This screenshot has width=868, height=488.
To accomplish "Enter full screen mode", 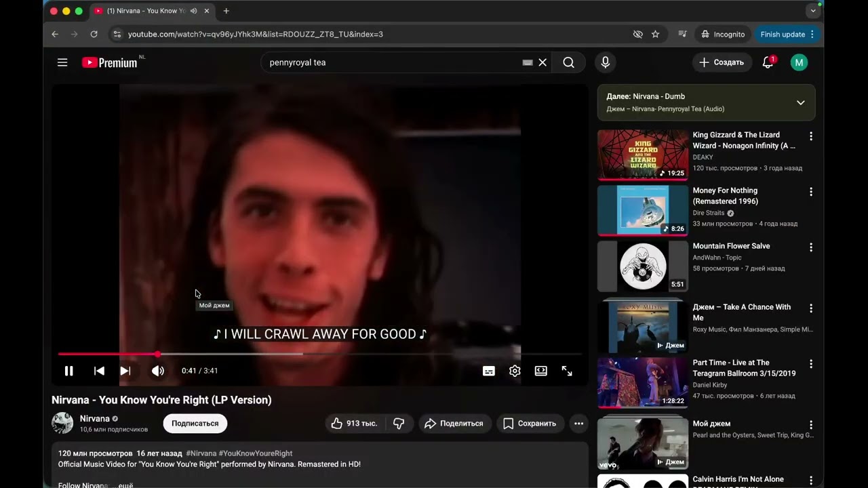I will click(x=567, y=371).
